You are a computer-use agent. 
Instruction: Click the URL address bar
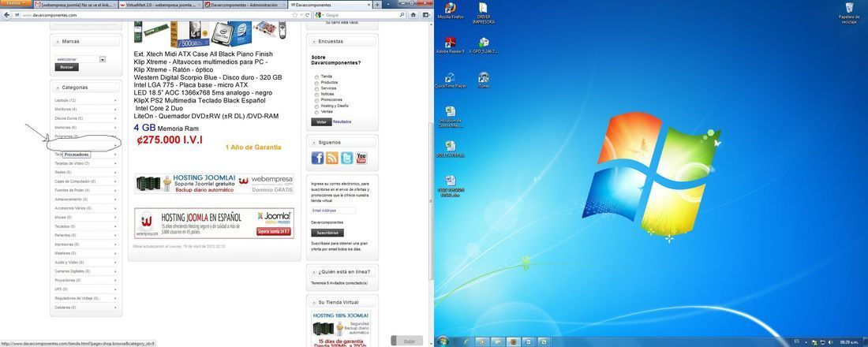point(155,15)
